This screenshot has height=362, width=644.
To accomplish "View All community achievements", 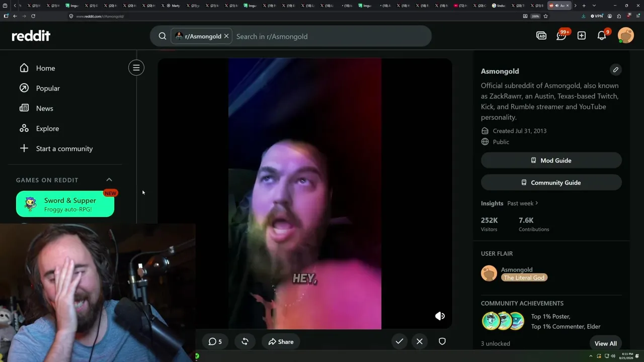I will point(606,343).
